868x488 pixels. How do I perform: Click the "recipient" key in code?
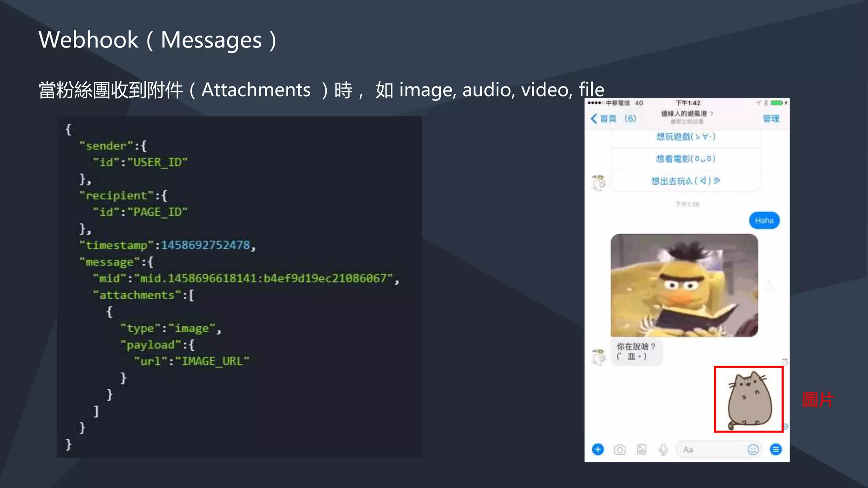pyautogui.click(x=116, y=196)
